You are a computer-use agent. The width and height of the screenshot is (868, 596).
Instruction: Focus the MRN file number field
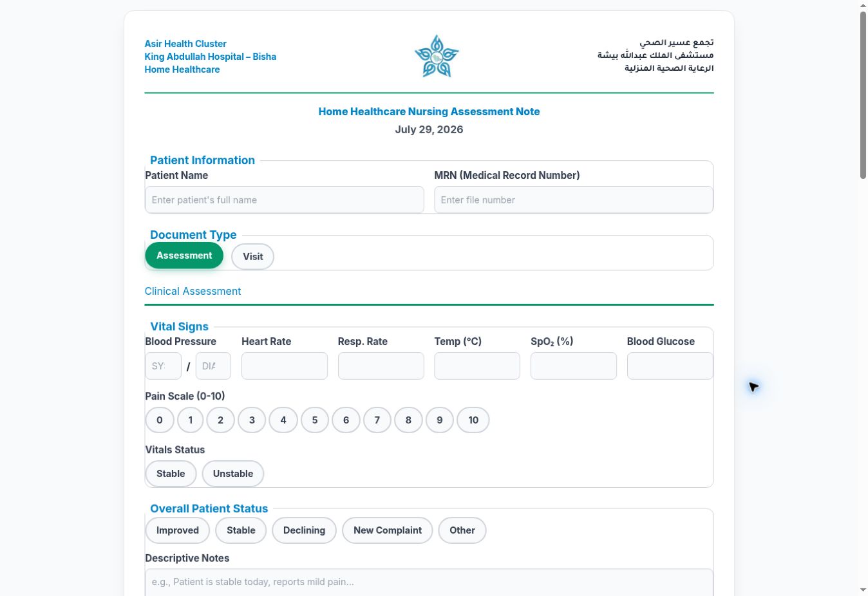(x=574, y=200)
